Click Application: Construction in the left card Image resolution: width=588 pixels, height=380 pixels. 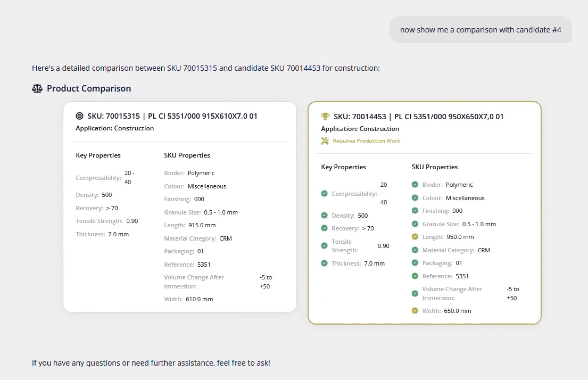tap(115, 128)
